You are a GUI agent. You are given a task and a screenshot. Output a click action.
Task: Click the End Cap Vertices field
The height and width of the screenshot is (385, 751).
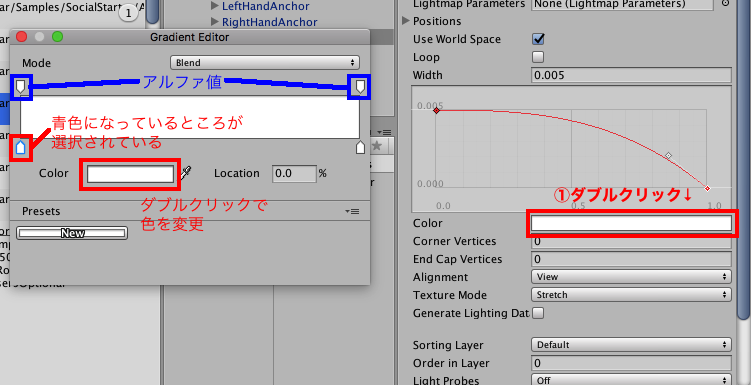click(631, 260)
